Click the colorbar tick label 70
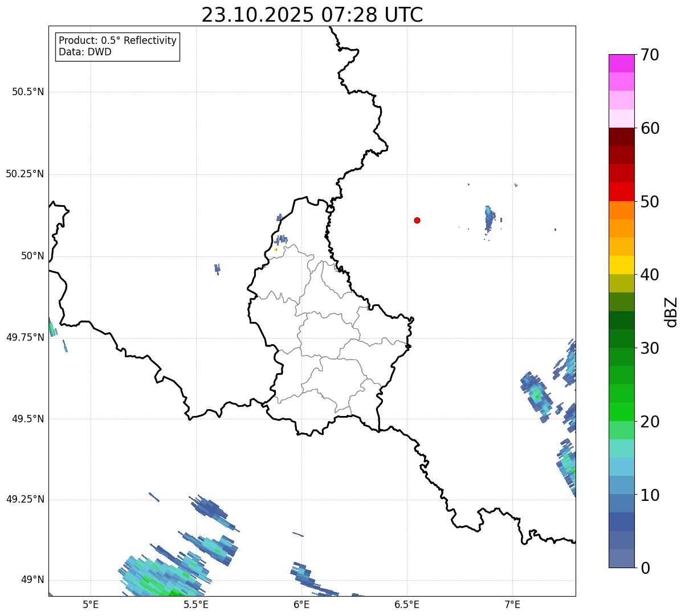The height and width of the screenshot is (616, 685). [x=650, y=55]
